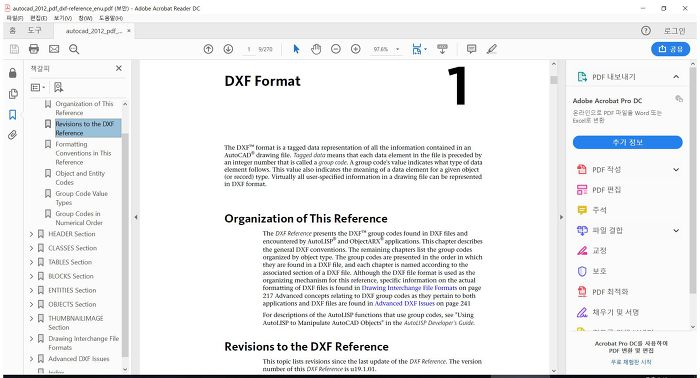Viewport: 700px width, 378px height.
Task: Add a sticky note comment
Action: click(471, 49)
